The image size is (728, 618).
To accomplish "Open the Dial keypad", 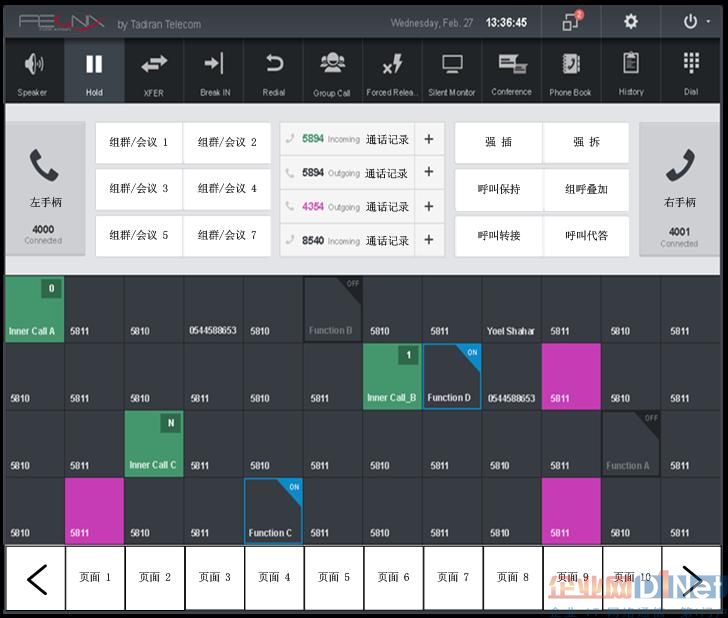I will point(690,73).
